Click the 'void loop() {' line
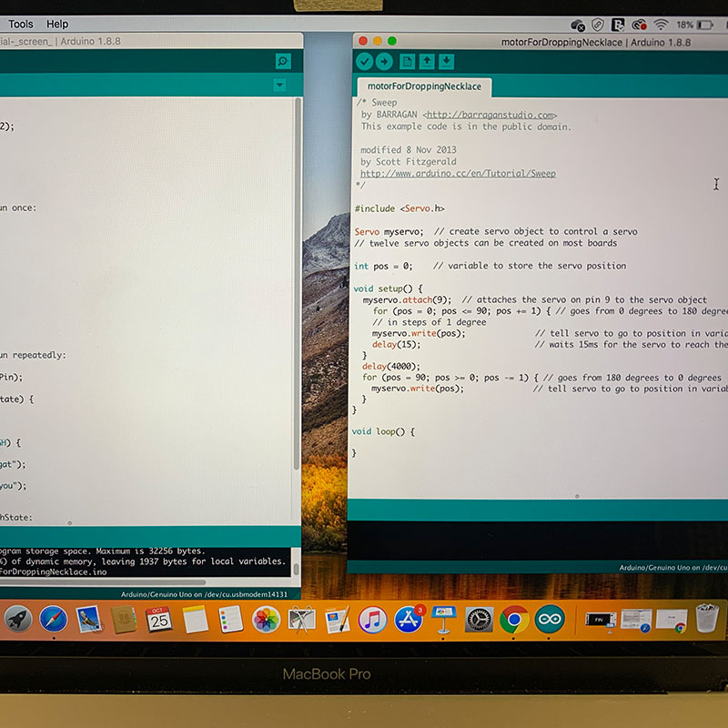Viewport: 728px width, 728px height. pyautogui.click(x=383, y=431)
